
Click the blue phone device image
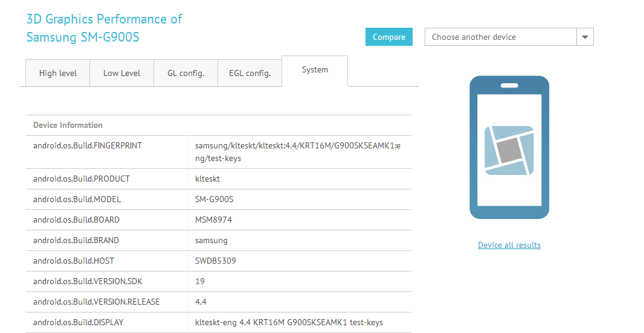coord(509,147)
